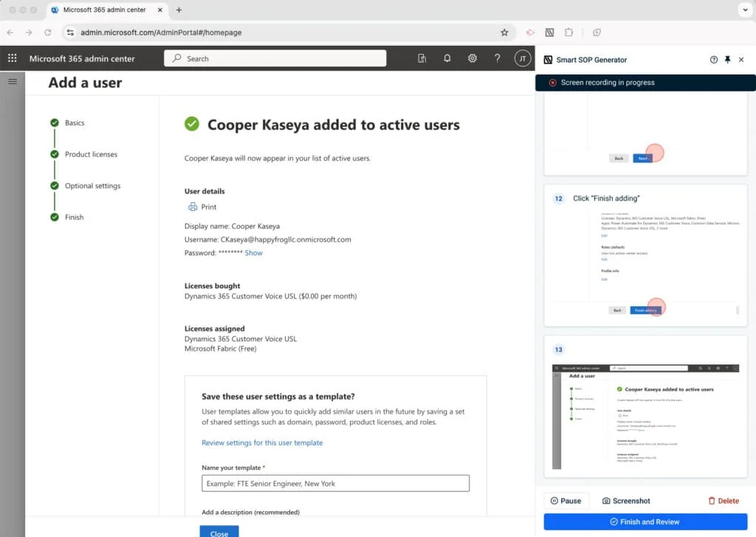Image resolution: width=756 pixels, height=537 pixels.
Task: Go back in browser
Action: pos(10,32)
